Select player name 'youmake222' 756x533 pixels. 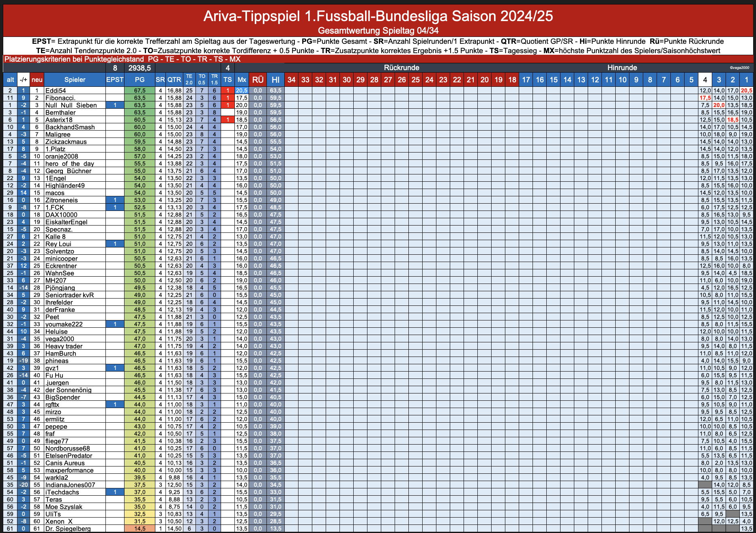[x=64, y=324]
